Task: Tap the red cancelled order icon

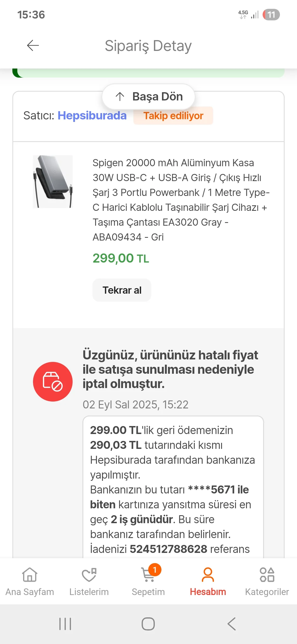Action: [x=53, y=381]
